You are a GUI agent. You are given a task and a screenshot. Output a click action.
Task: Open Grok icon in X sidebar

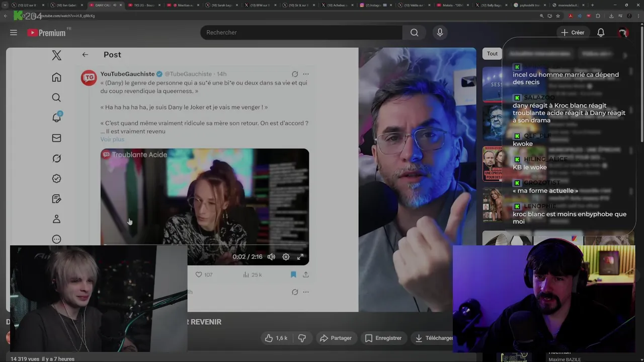[x=56, y=158]
